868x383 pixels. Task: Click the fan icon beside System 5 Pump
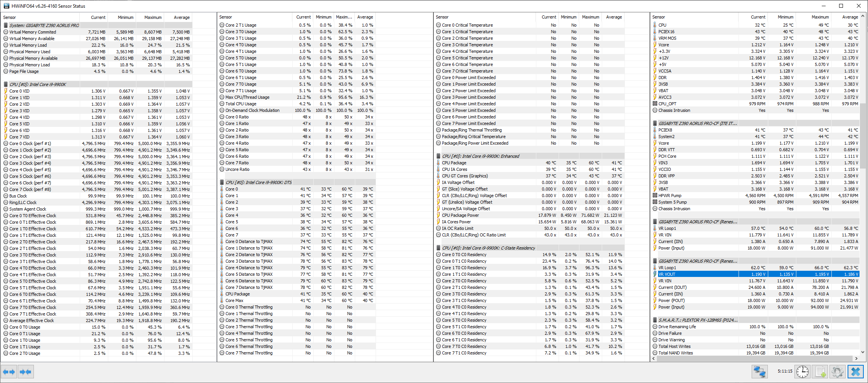point(655,202)
